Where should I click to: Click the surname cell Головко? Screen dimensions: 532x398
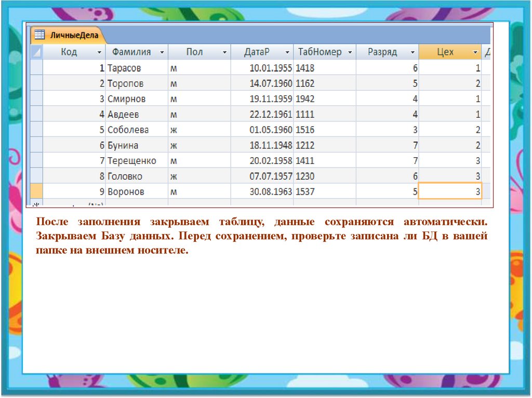pyautogui.click(x=137, y=176)
